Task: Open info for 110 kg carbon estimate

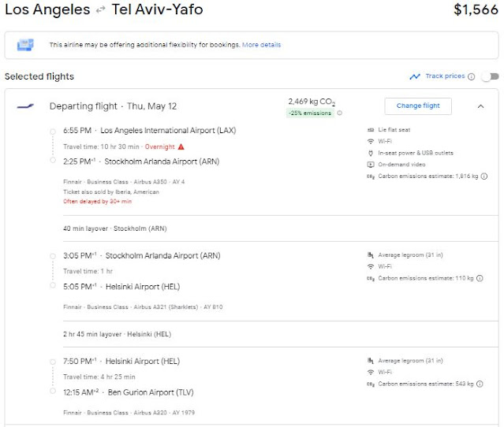Action: point(480,278)
